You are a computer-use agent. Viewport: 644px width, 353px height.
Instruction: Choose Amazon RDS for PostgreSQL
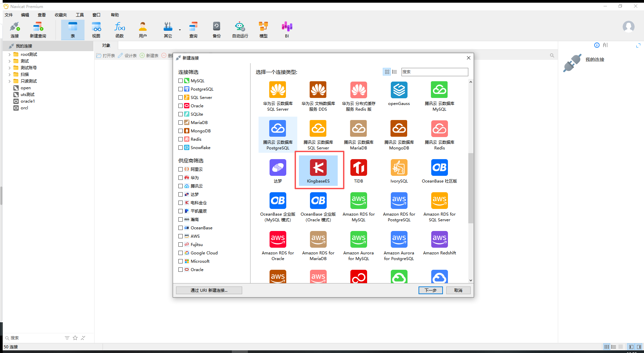399,207
